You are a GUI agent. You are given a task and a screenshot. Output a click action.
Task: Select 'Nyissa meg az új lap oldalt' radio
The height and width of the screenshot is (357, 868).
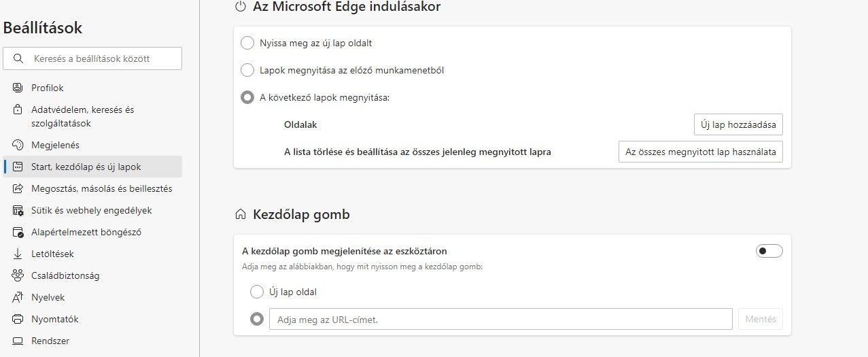pyautogui.click(x=247, y=43)
